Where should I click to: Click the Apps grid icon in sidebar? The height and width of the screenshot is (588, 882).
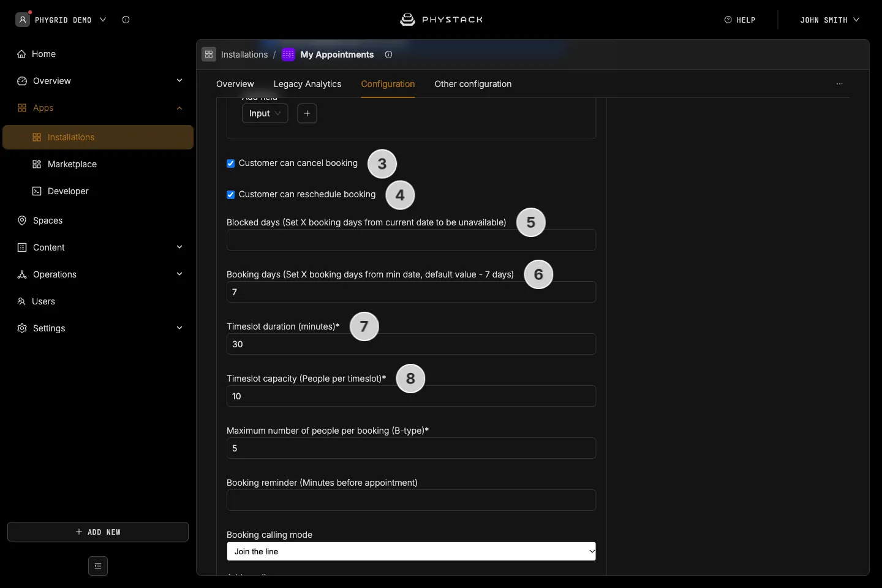click(22, 108)
